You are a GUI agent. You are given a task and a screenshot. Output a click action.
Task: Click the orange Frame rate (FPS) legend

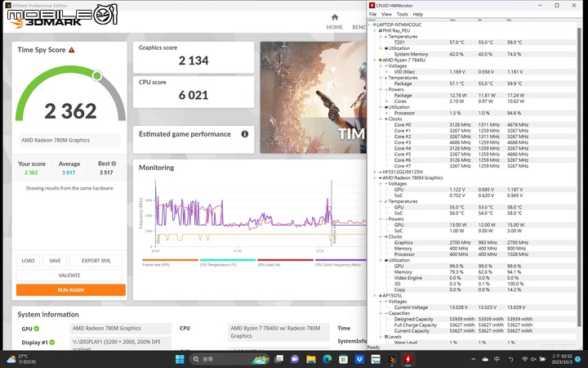(170, 263)
